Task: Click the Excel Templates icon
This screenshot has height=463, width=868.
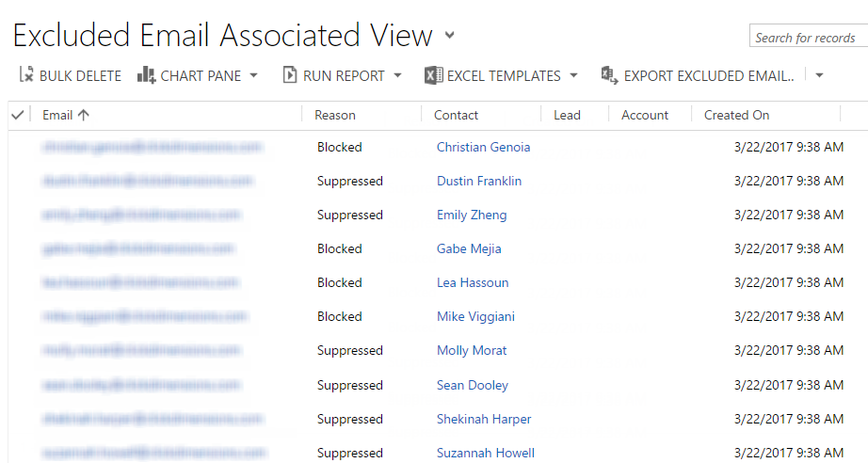Action: pos(433,75)
